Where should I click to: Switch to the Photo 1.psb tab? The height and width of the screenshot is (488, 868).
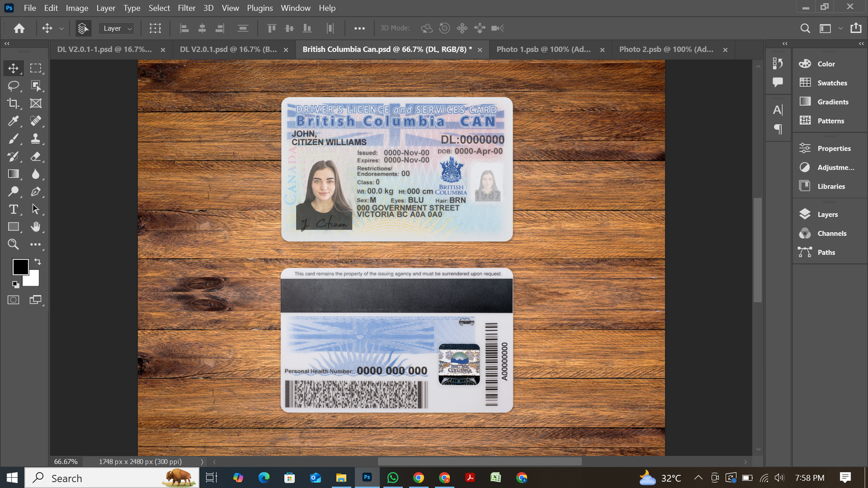(543, 49)
